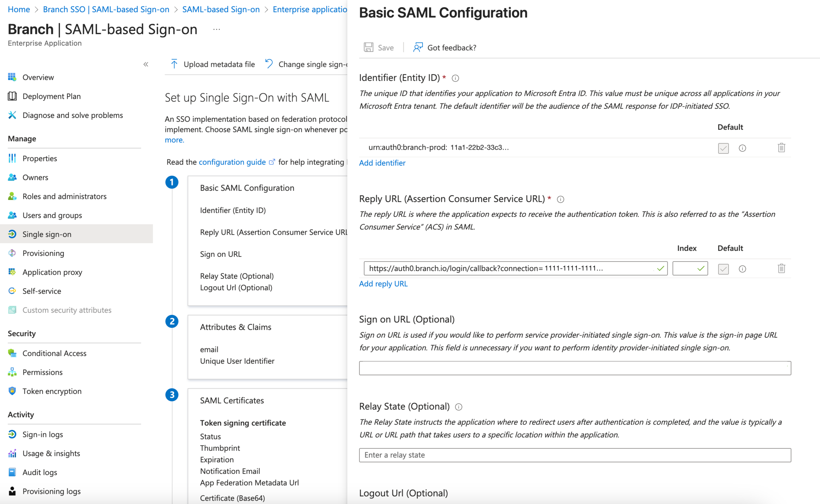820x504 pixels.
Task: Select the urn:auth0:branch-prod identifier text
Action: tap(438, 147)
